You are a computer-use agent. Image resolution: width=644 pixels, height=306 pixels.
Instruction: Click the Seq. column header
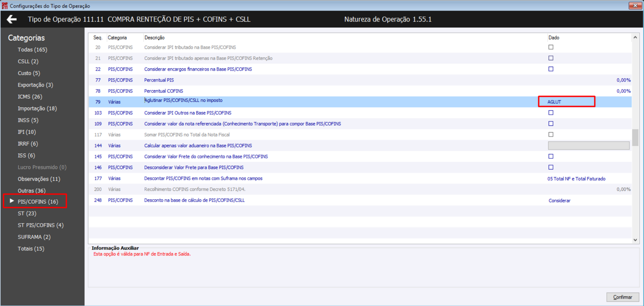click(x=98, y=38)
